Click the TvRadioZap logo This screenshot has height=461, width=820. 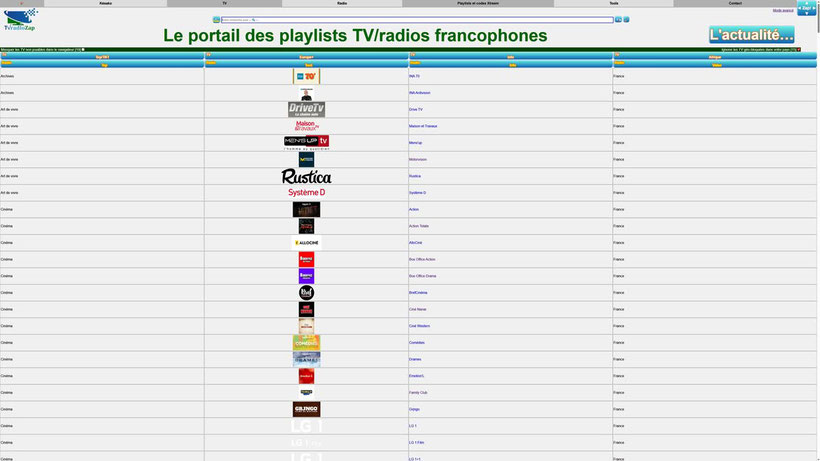click(x=20, y=19)
